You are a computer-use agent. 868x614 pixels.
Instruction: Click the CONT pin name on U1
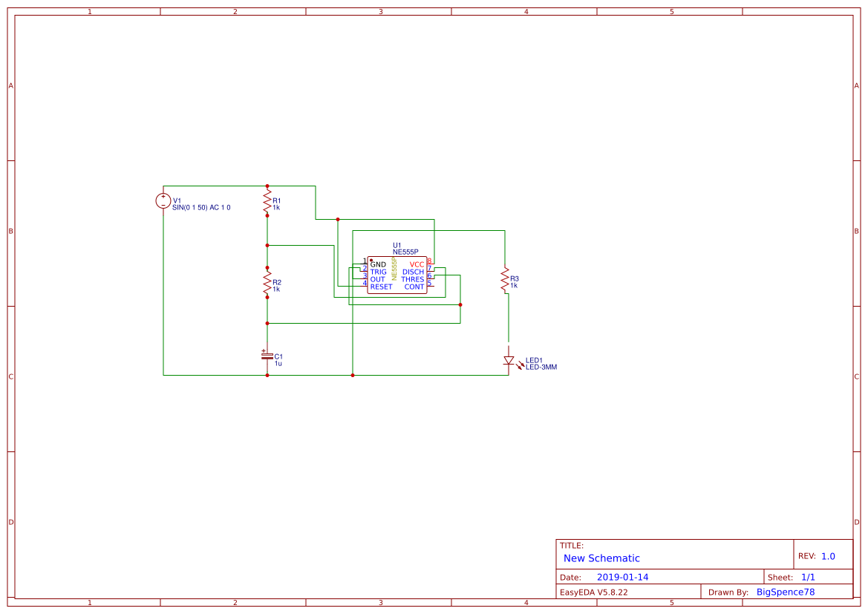[414, 287]
